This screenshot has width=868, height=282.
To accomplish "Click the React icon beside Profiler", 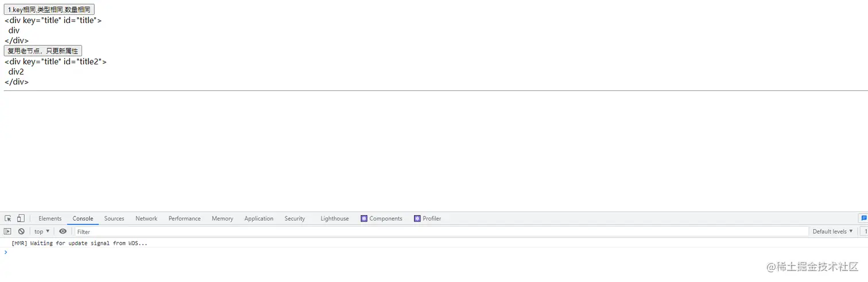I will pos(416,218).
